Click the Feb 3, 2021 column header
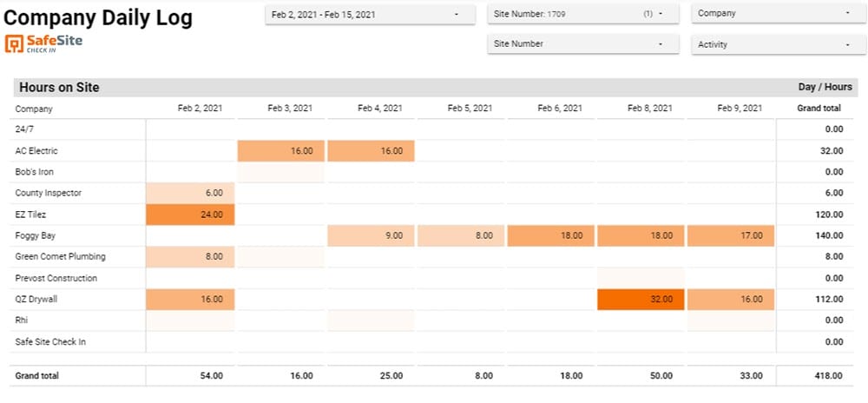The height and width of the screenshot is (403, 868). click(290, 109)
